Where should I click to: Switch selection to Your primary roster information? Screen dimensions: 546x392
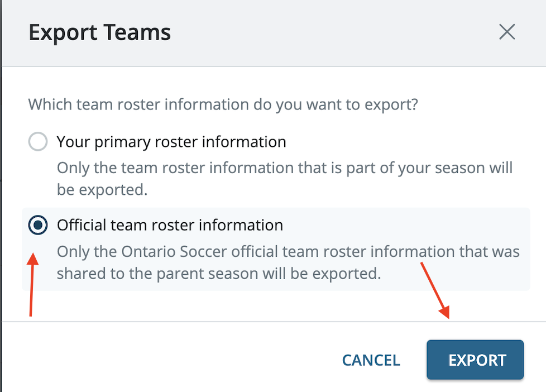tap(37, 141)
